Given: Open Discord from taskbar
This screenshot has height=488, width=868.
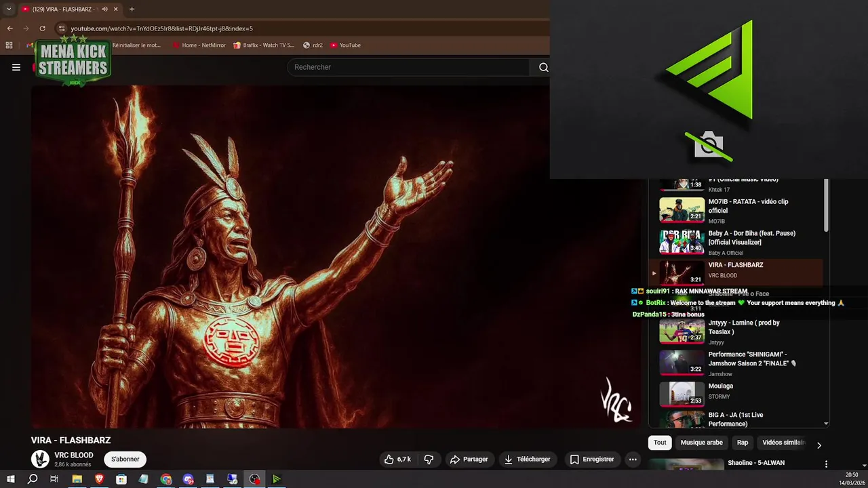Looking at the screenshot, I should pyautogui.click(x=189, y=479).
